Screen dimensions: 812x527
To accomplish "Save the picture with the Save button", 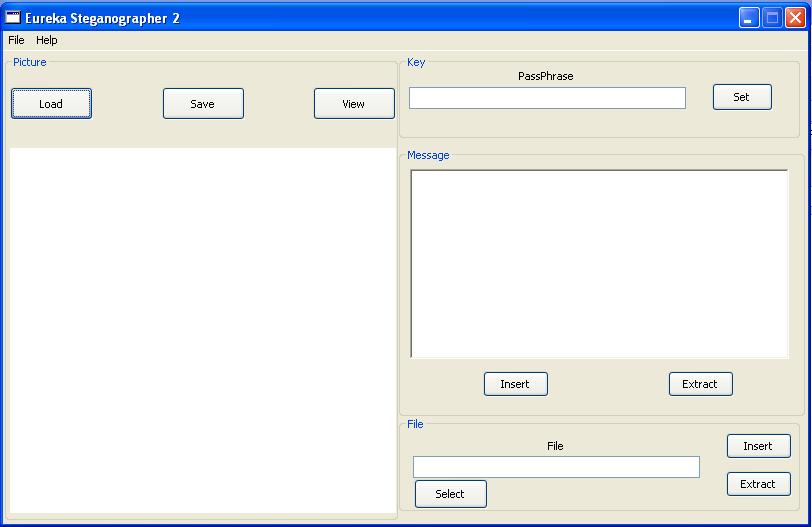I will (x=203, y=104).
